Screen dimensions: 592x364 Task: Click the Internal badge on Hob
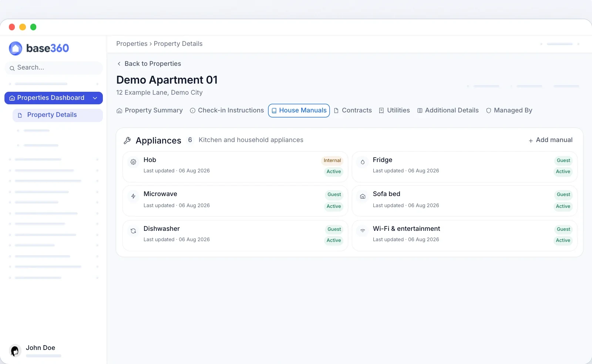click(332, 161)
